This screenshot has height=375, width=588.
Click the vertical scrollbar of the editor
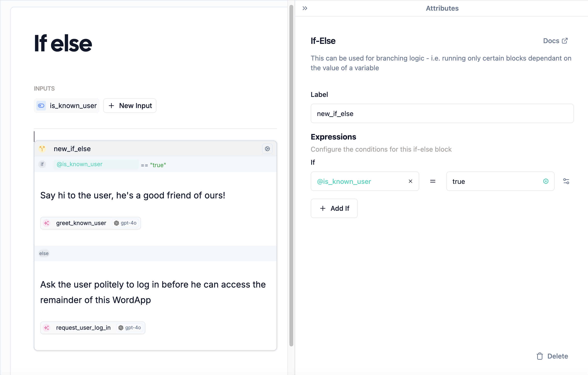(291, 171)
